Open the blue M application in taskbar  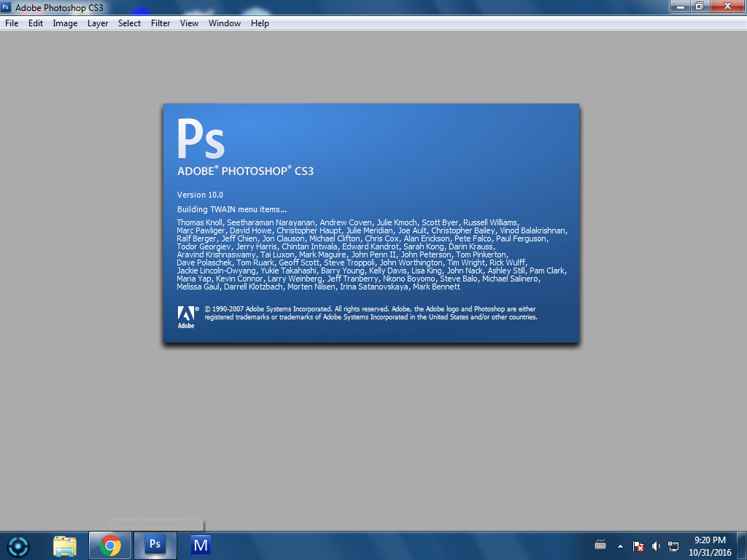[x=201, y=545]
